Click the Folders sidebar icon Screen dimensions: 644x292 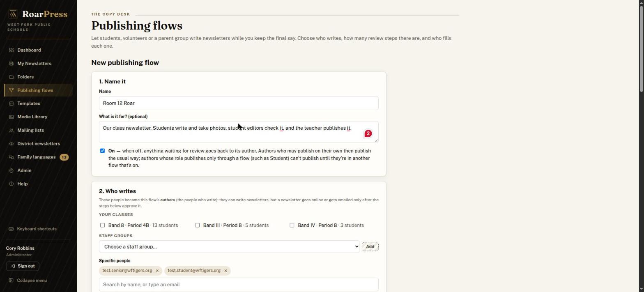(x=11, y=77)
